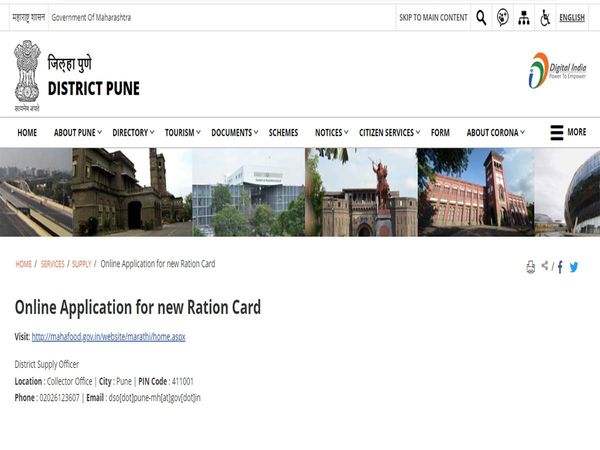Click ABOUT PUNE menu label
Screen dimensions: 600x450
(75, 132)
